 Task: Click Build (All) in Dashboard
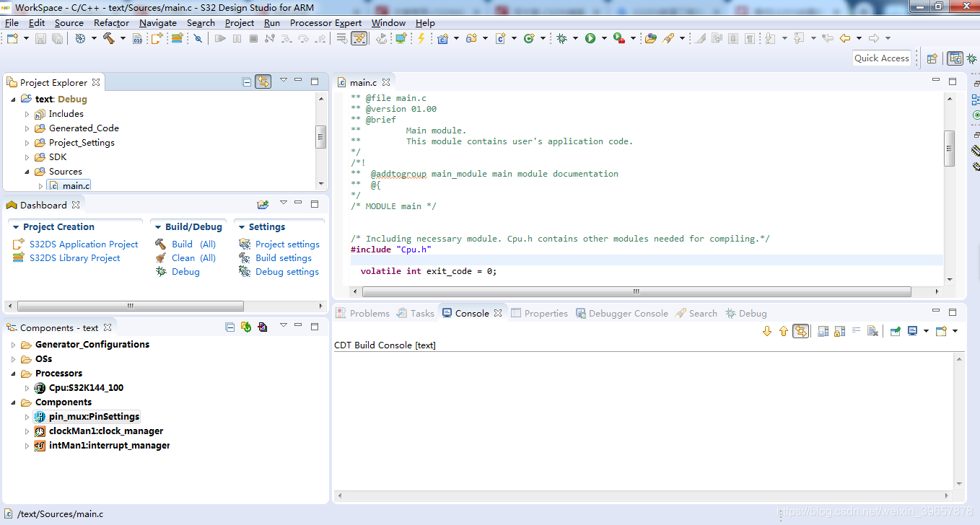193,244
